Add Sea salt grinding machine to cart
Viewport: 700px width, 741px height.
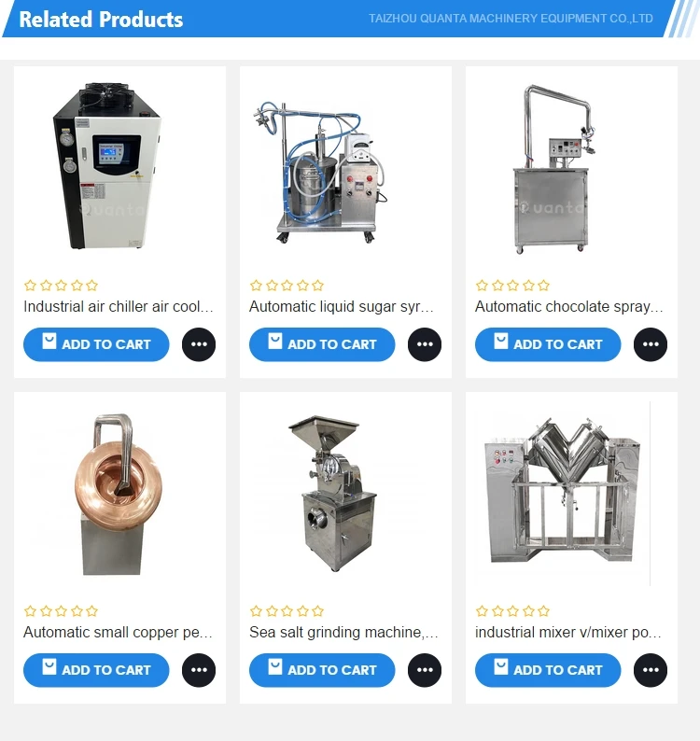tap(322, 670)
